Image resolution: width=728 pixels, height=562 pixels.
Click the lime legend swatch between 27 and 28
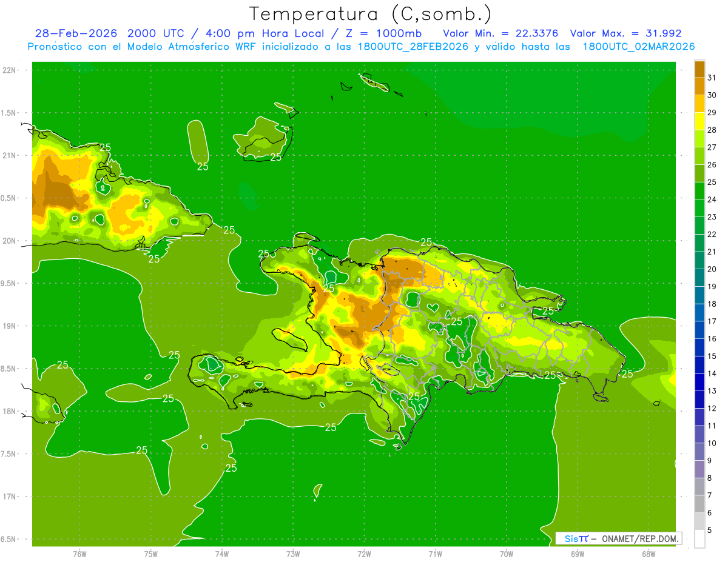(x=699, y=138)
